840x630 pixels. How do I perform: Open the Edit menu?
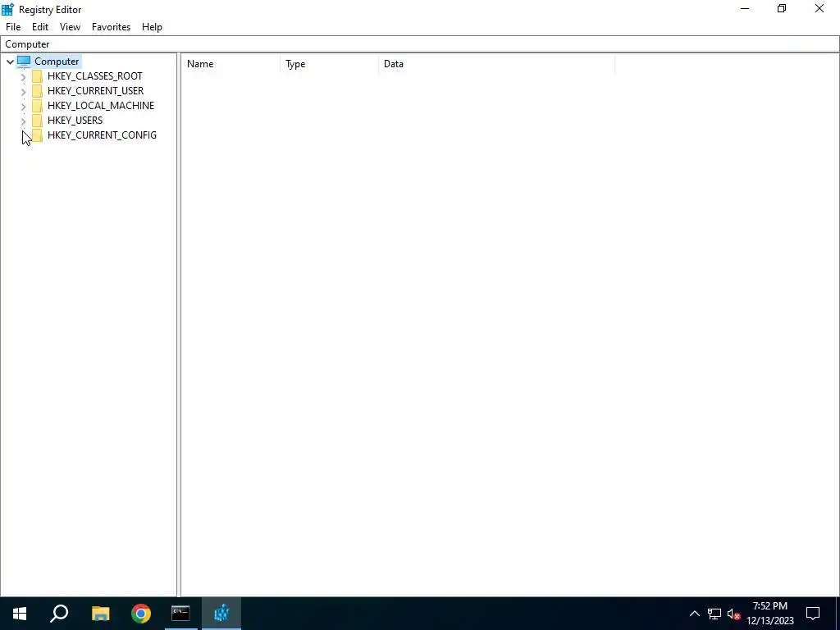point(39,27)
